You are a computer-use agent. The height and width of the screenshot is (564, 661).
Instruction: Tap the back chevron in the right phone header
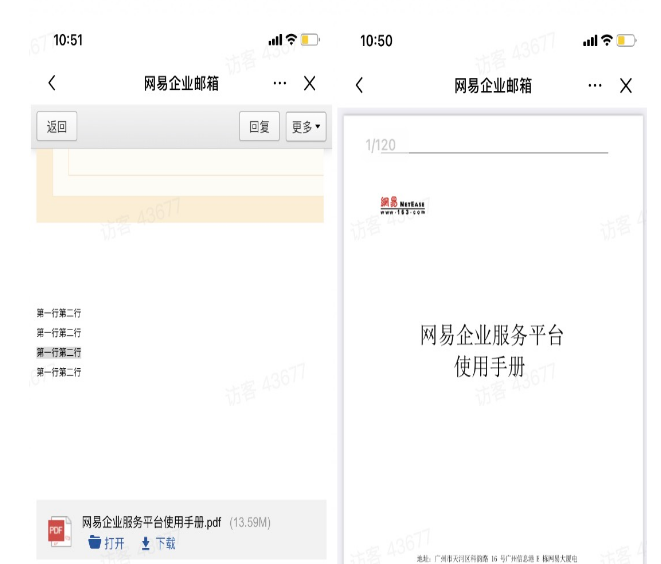pos(359,85)
